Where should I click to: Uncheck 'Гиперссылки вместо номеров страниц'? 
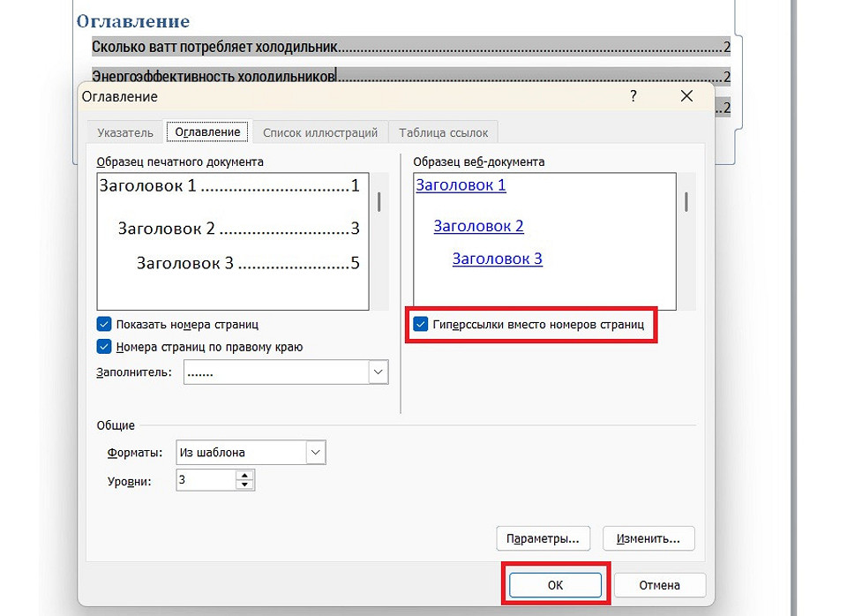tap(421, 324)
